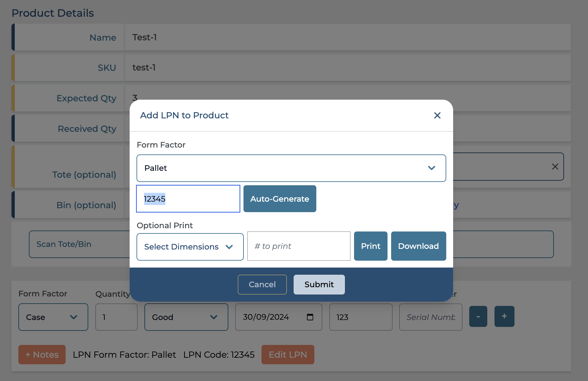588x381 pixels.
Task: Click the '# to print' field
Action: coord(299,246)
